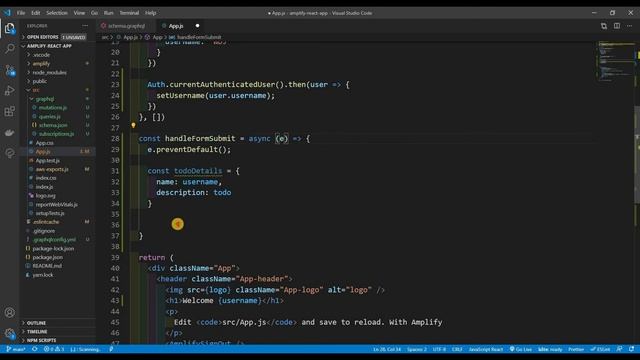Open queries.js in the file tree
Image resolution: width=640 pixels, height=360 pixels.
pos(49,117)
